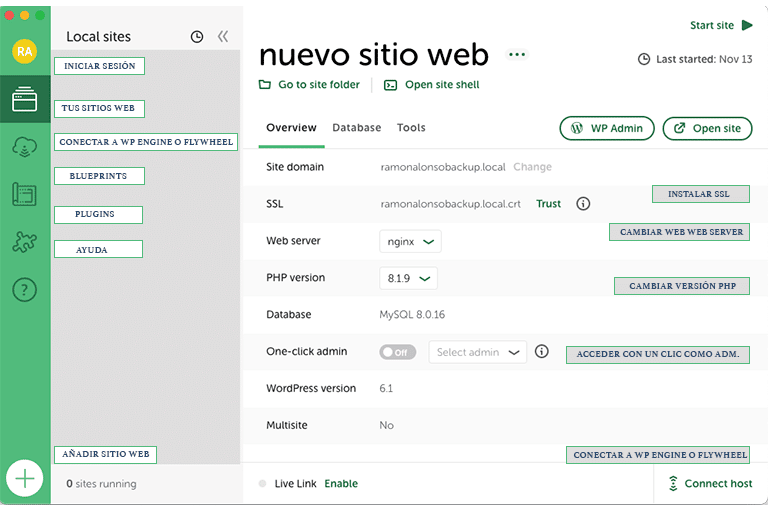The image size is (768, 512).
Task: Click the 0 sites running status
Action: click(x=101, y=484)
